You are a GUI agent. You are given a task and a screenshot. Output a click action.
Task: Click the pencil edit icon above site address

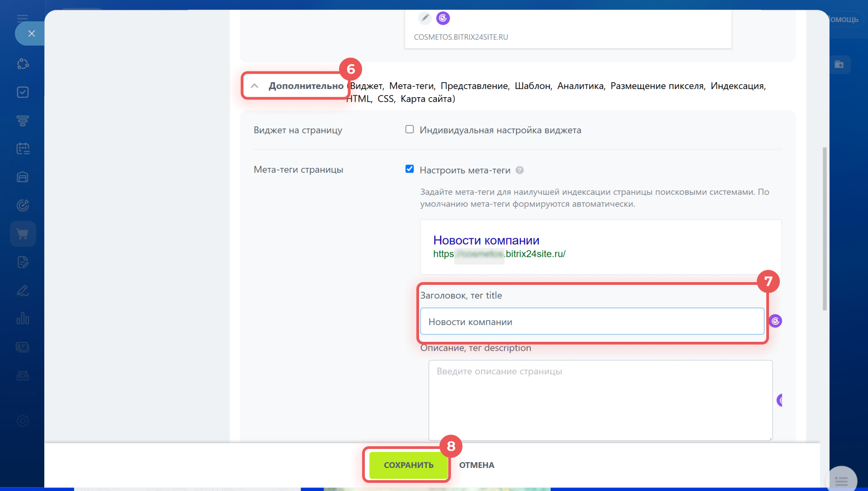[x=425, y=18]
